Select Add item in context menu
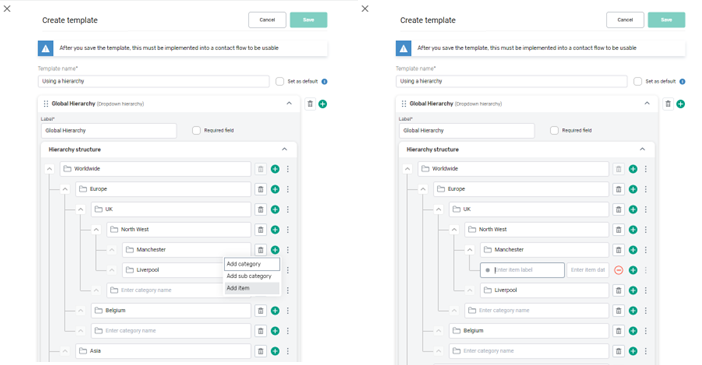 tap(252, 288)
